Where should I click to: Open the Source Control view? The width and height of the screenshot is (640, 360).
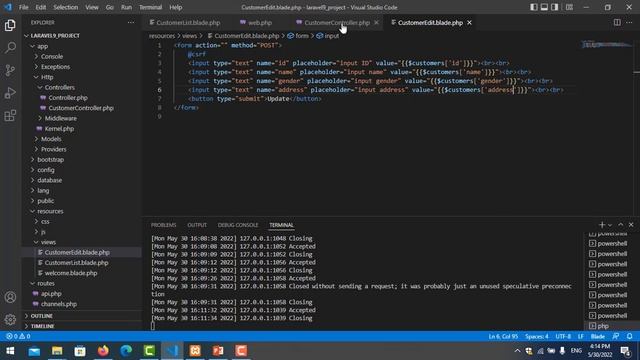coord(10,70)
